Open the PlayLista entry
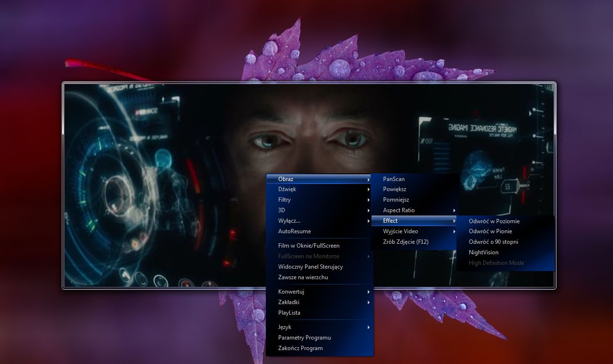The height and width of the screenshot is (364, 613). pyautogui.click(x=319, y=313)
